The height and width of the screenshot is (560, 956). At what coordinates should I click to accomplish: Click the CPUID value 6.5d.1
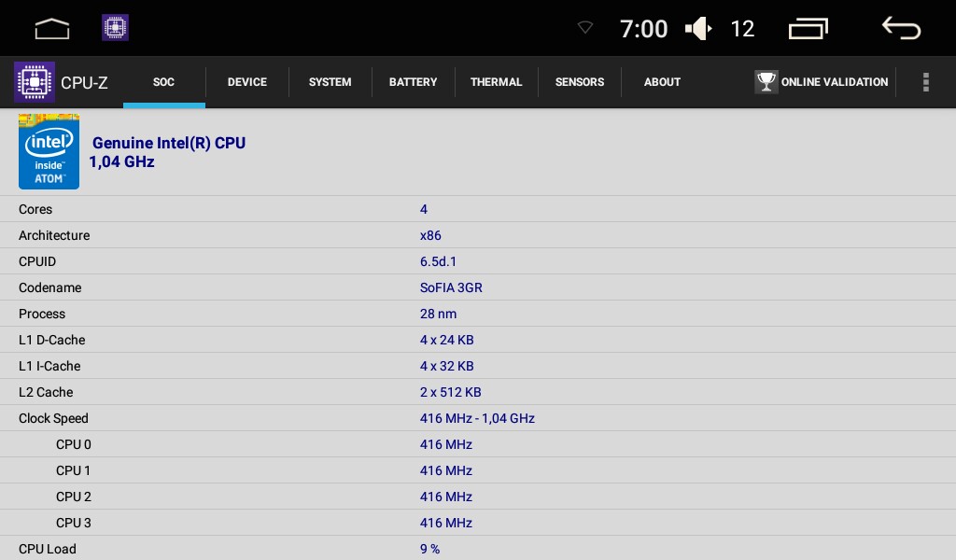[438, 262]
